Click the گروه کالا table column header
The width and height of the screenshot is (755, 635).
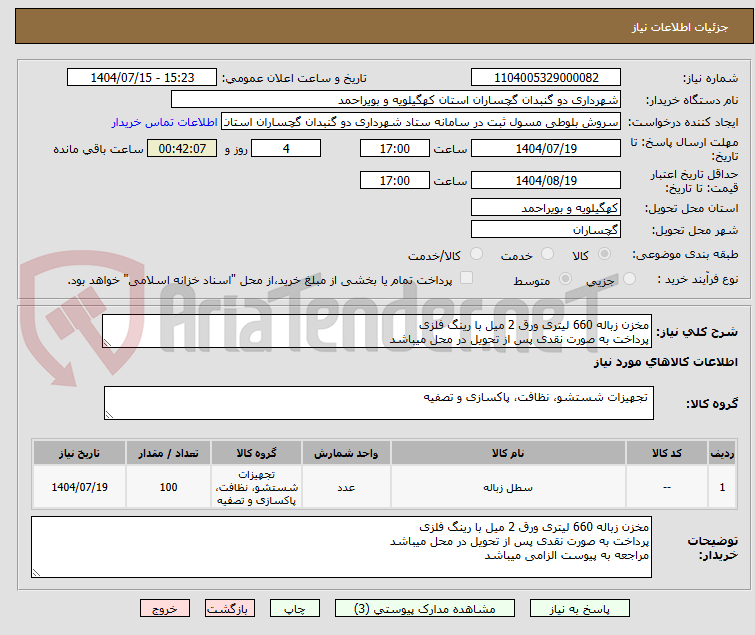pyautogui.click(x=256, y=453)
